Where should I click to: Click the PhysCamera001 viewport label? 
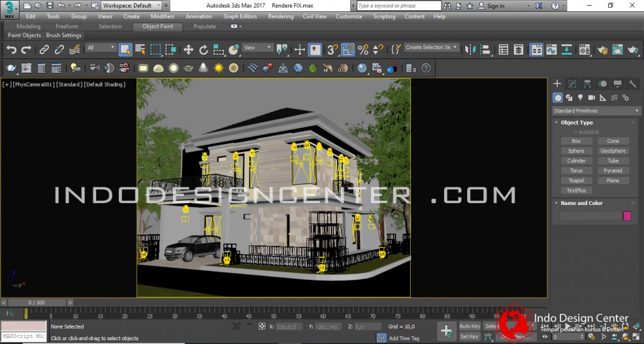pyautogui.click(x=33, y=84)
